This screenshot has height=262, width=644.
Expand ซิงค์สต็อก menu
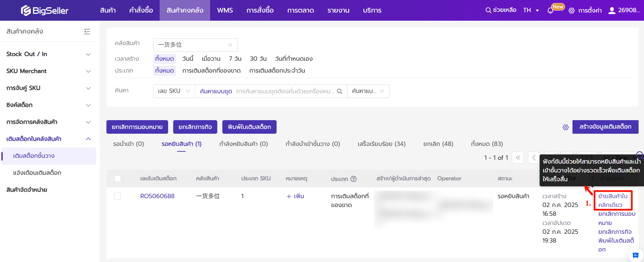tap(49, 105)
